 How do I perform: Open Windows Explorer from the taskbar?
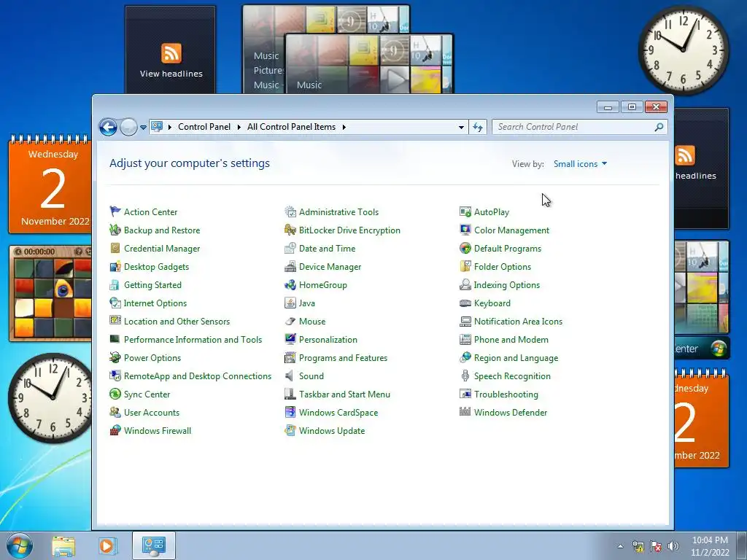(63, 545)
